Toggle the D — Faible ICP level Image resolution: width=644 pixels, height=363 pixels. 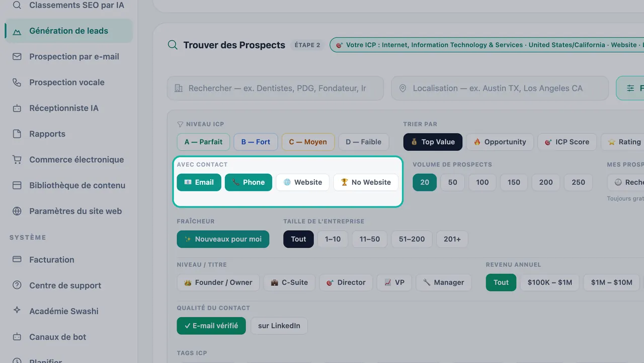[364, 142]
